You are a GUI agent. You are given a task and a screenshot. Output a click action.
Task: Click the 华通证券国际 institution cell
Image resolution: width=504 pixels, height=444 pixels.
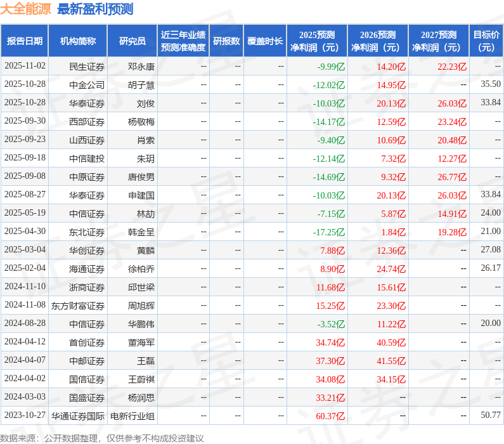[x=78, y=416]
